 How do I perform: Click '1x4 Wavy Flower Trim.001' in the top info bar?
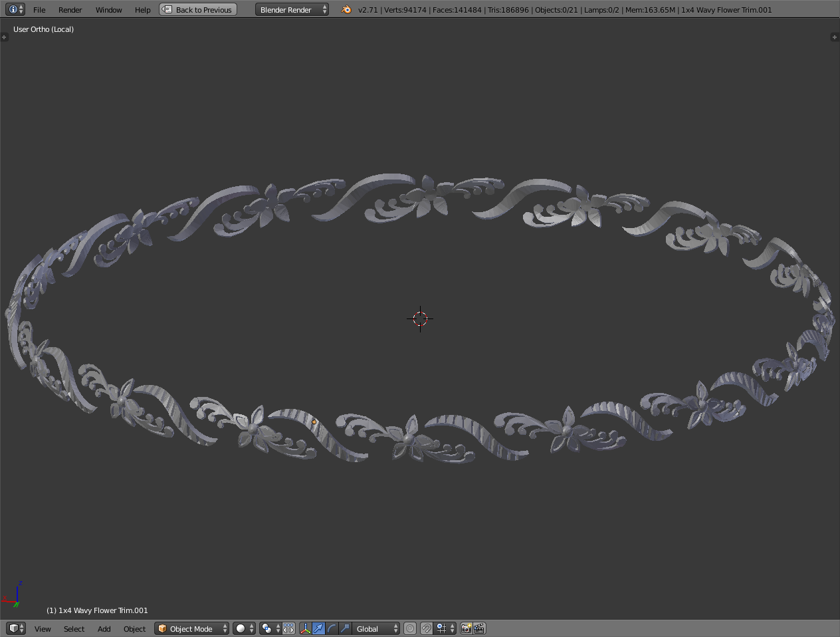pos(726,10)
